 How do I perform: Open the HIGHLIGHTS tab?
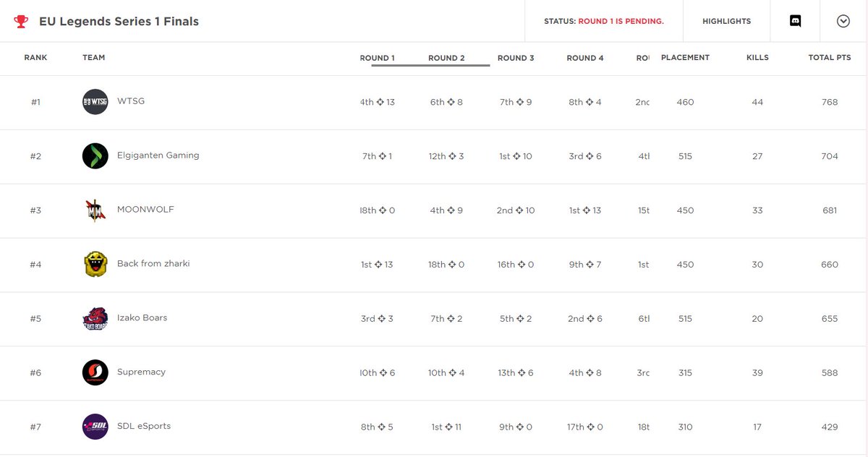click(x=726, y=21)
